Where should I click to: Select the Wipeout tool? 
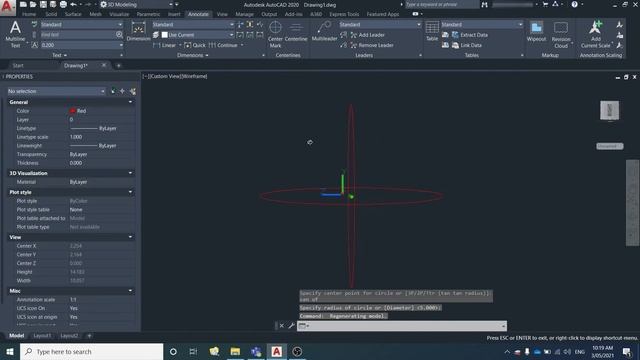(x=536, y=32)
